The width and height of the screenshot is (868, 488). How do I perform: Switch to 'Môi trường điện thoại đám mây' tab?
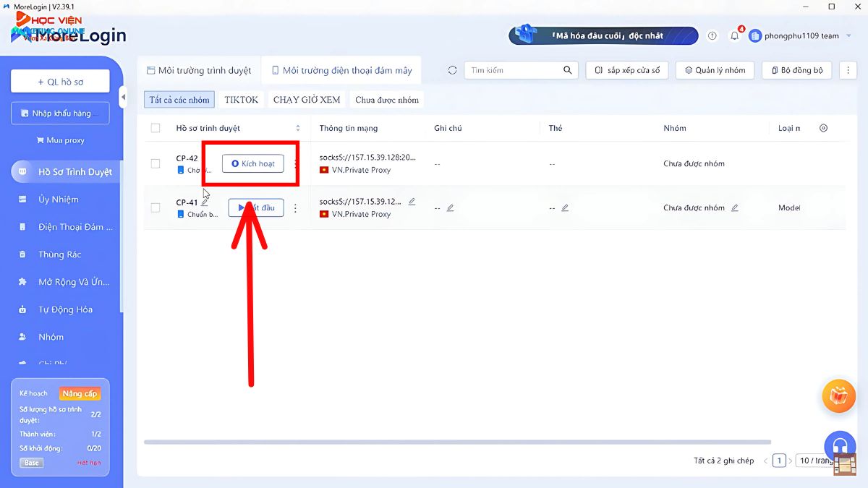click(x=341, y=70)
